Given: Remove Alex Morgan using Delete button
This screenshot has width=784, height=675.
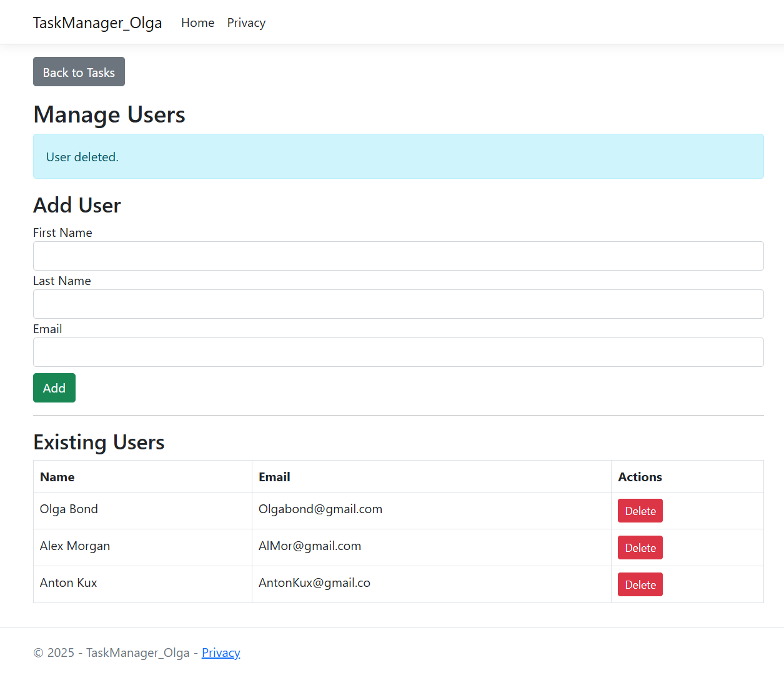Looking at the screenshot, I should coord(640,548).
